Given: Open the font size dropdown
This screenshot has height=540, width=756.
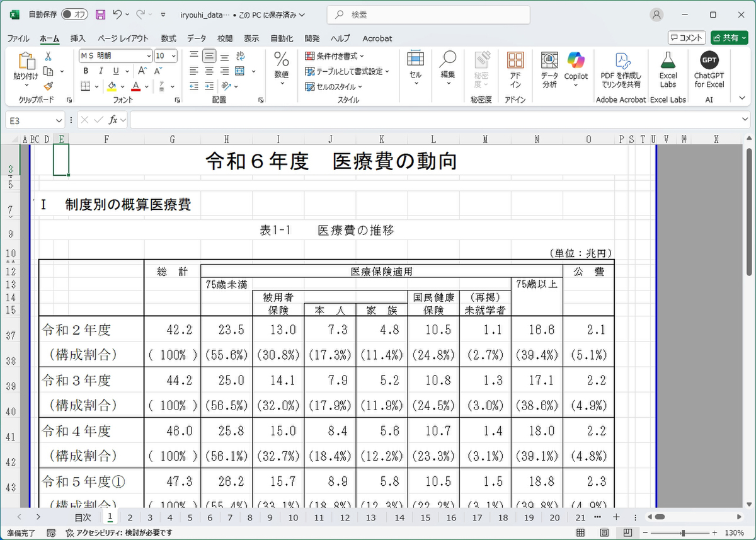Looking at the screenshot, I should [174, 56].
